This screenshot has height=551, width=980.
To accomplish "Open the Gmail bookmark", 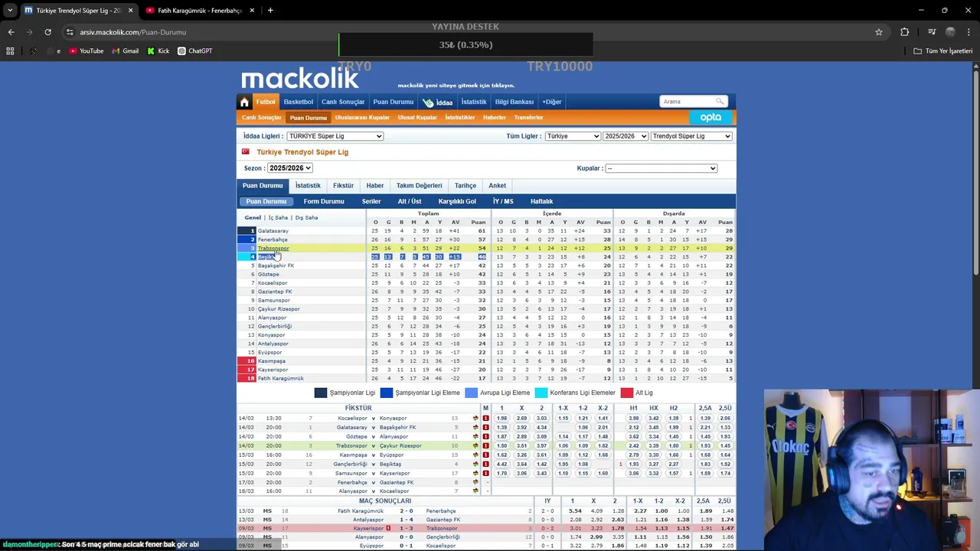I will (125, 51).
